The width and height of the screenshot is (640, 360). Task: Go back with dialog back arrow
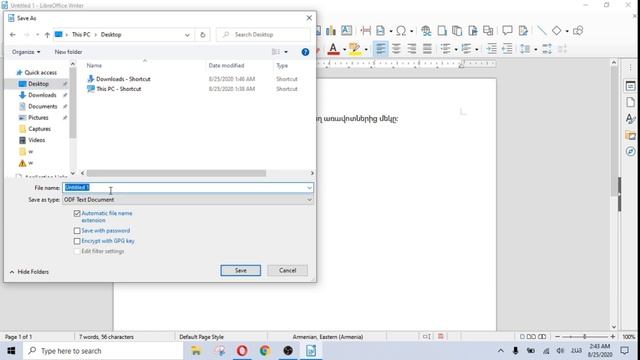point(13,35)
